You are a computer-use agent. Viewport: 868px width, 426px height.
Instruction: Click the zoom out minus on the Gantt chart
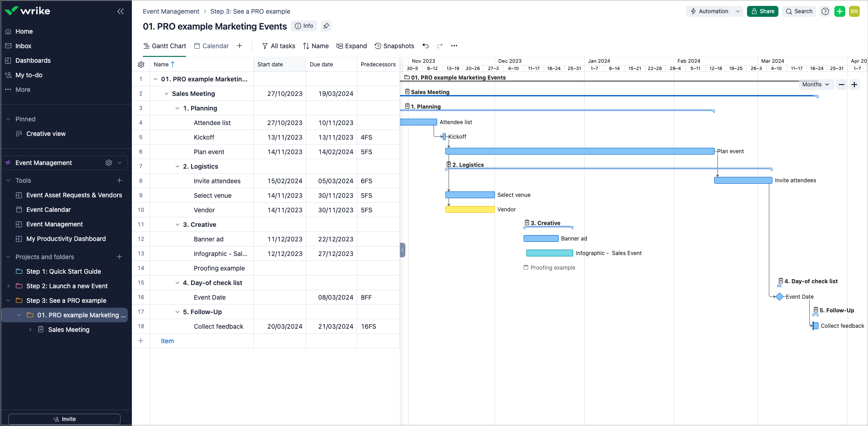842,84
